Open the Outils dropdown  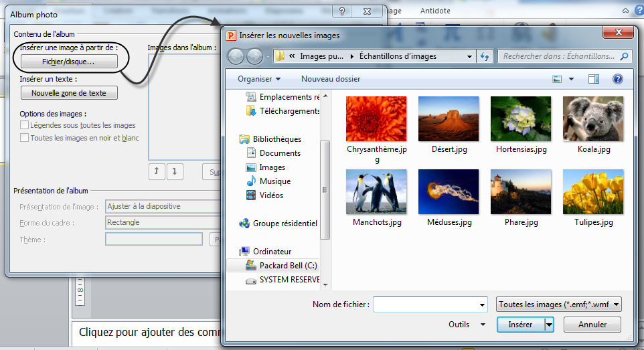[467, 325]
